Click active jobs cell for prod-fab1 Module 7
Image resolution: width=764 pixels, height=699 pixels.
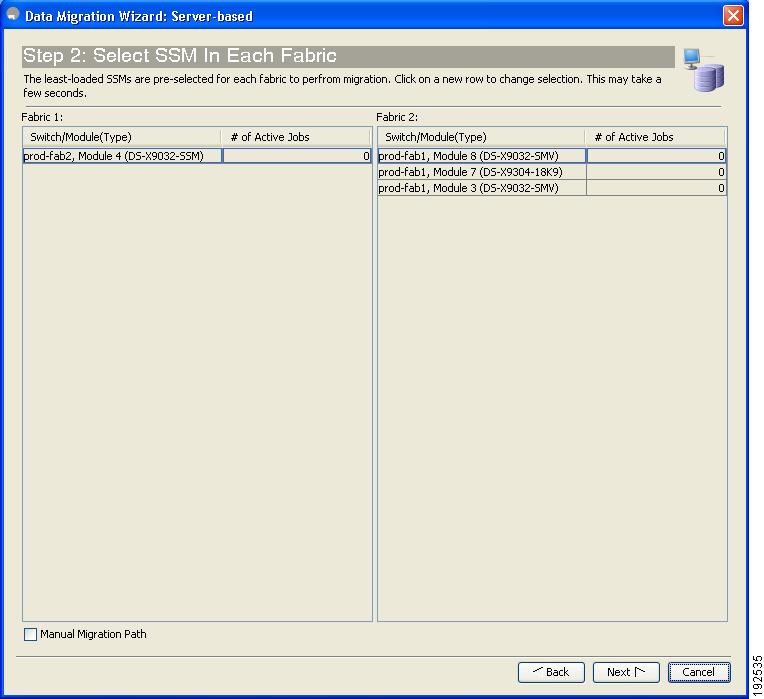point(656,172)
